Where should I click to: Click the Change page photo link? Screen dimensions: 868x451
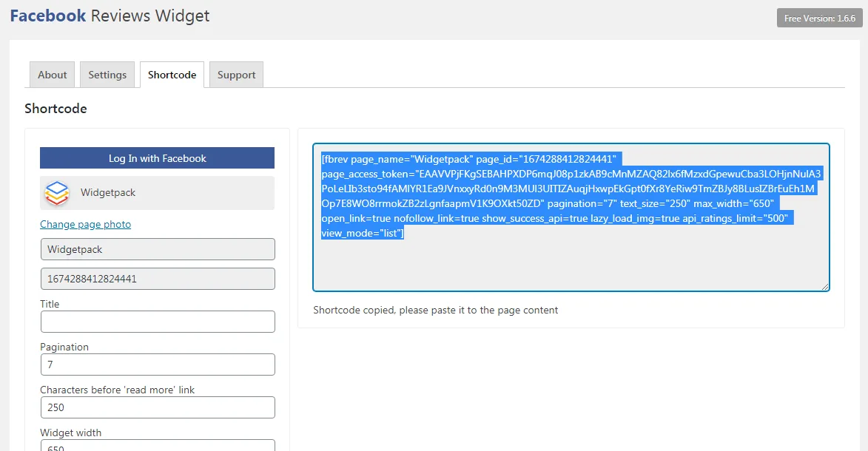click(x=85, y=224)
